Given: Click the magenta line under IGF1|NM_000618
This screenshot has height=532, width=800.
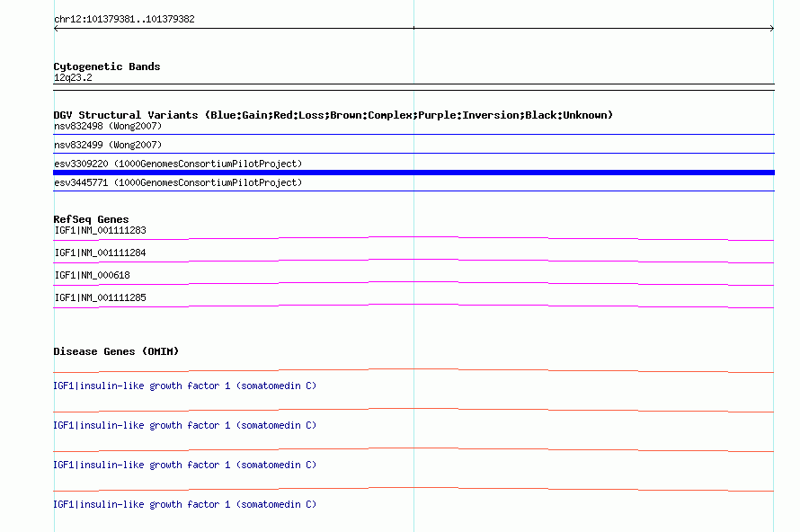Looking at the screenshot, I should pos(413,283).
